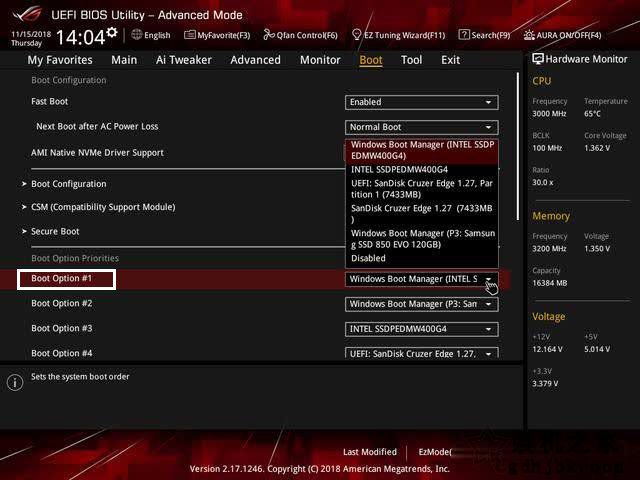Select the Boot Option #4 label
The image size is (640, 480).
pyautogui.click(x=62, y=353)
